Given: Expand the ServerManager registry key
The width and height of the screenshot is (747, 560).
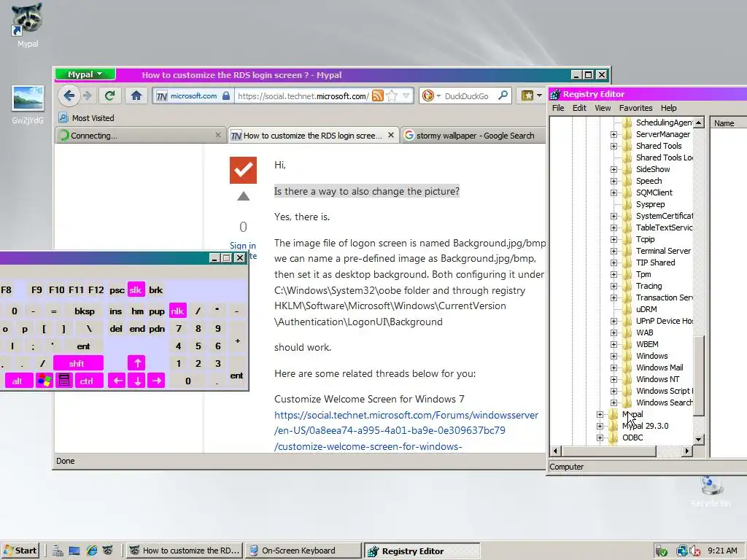Looking at the screenshot, I should point(614,135).
